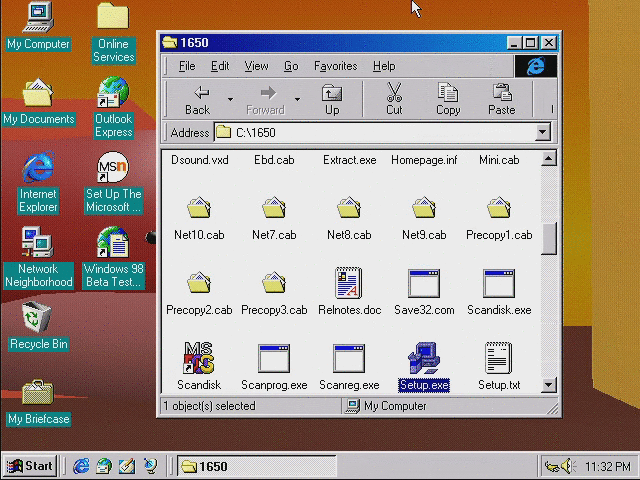Click the Homepage.inf file name
Image resolution: width=640 pixels, height=480 pixels.
pyautogui.click(x=424, y=160)
